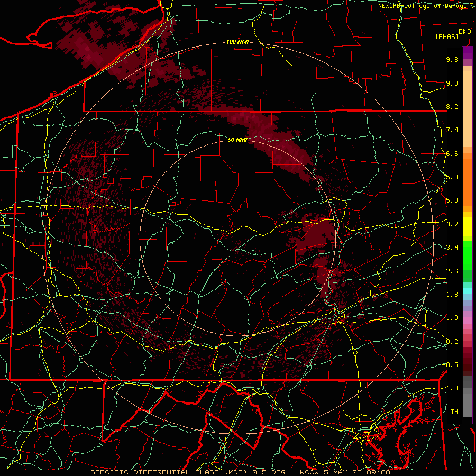Click the Specific Differential Phase (KDP) caption
This screenshot has height=476, width=476.
click(x=240, y=472)
